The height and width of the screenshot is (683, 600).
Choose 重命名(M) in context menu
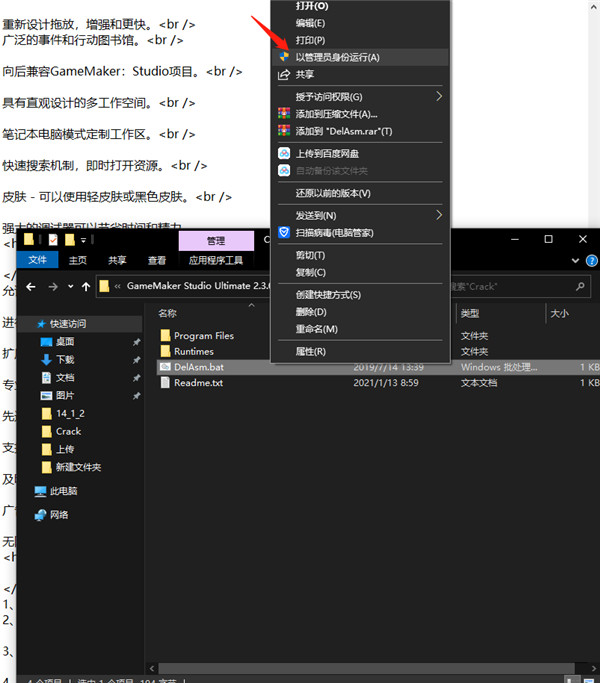(360, 329)
